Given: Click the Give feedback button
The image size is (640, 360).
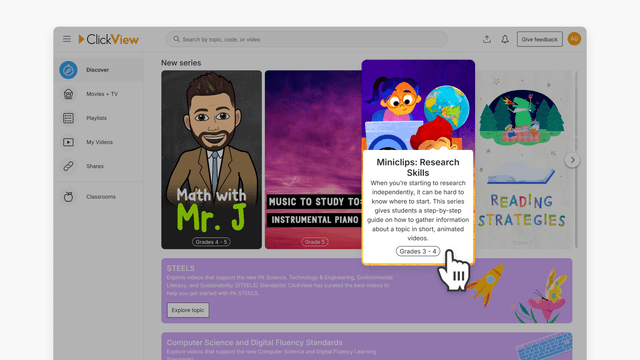Looking at the screenshot, I should click(539, 39).
